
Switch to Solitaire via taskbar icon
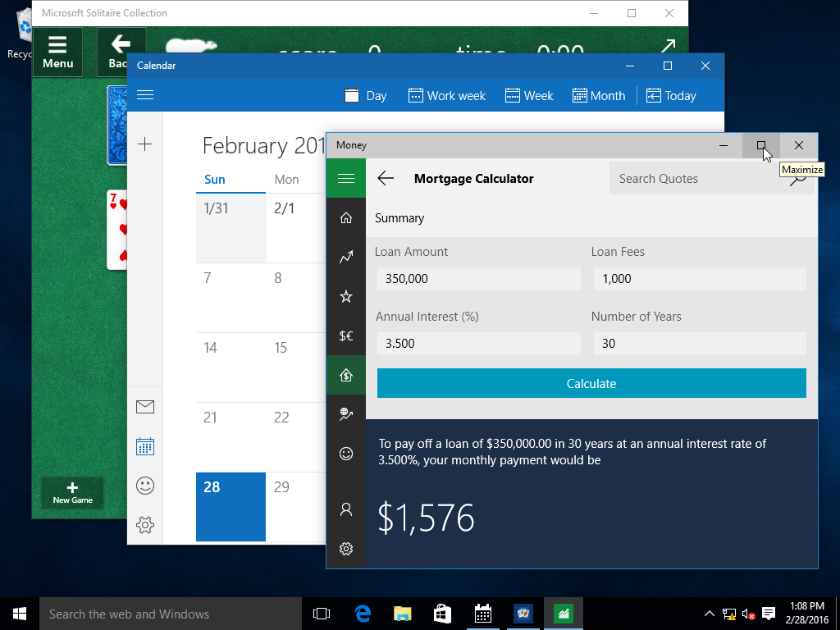pyautogui.click(x=523, y=614)
